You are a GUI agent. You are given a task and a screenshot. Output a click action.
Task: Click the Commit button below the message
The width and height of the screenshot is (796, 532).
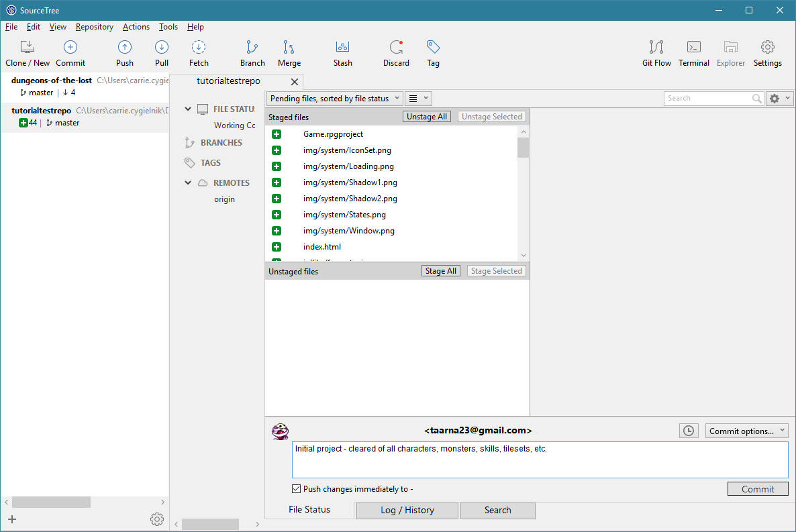pos(758,489)
